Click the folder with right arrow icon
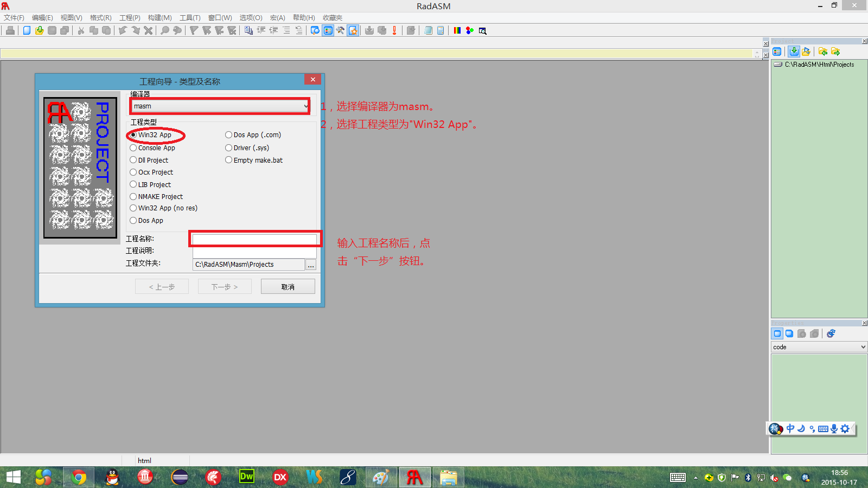The width and height of the screenshot is (868, 488). tap(835, 52)
